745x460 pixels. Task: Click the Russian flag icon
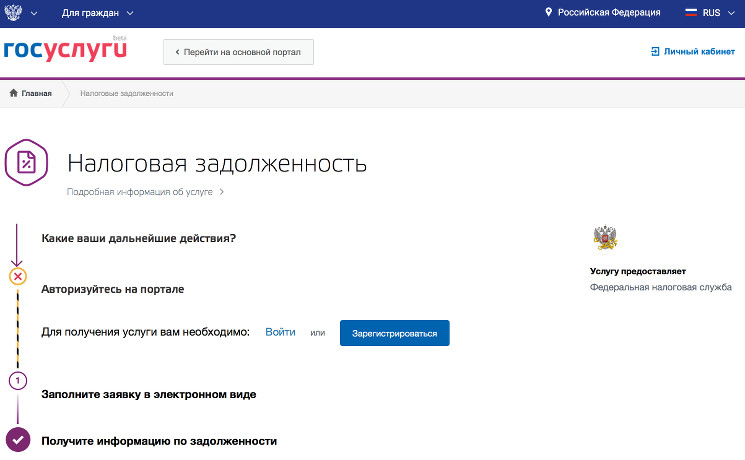(690, 13)
